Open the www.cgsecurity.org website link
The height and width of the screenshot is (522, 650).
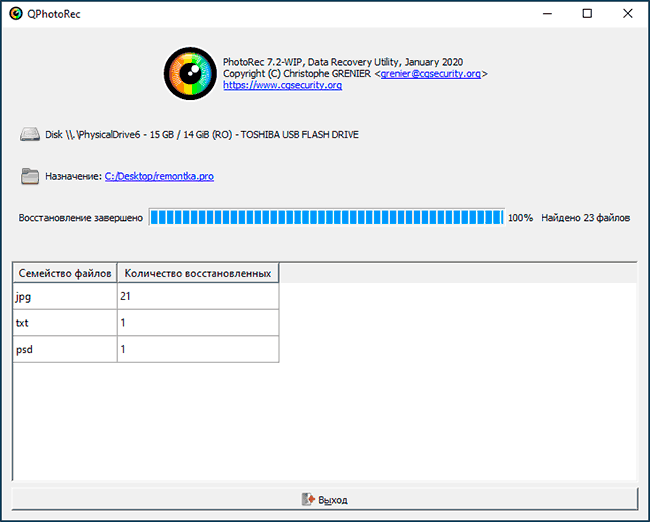[x=283, y=86]
